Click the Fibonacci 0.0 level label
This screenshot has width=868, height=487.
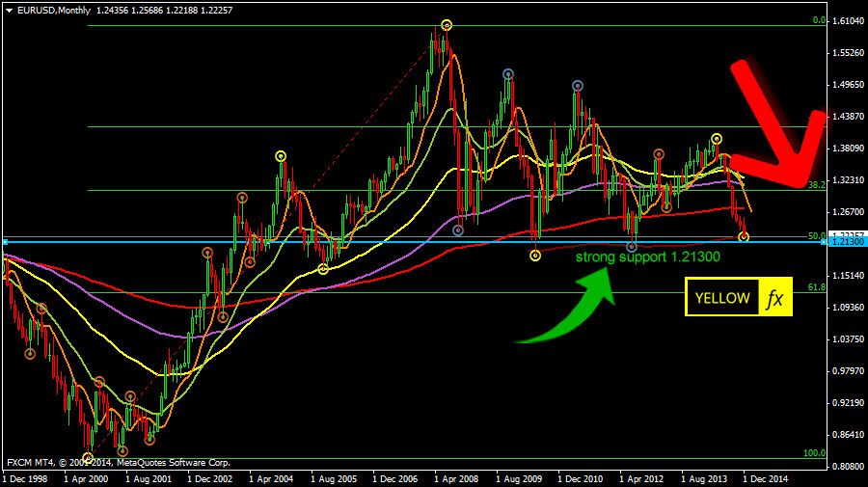818,19
